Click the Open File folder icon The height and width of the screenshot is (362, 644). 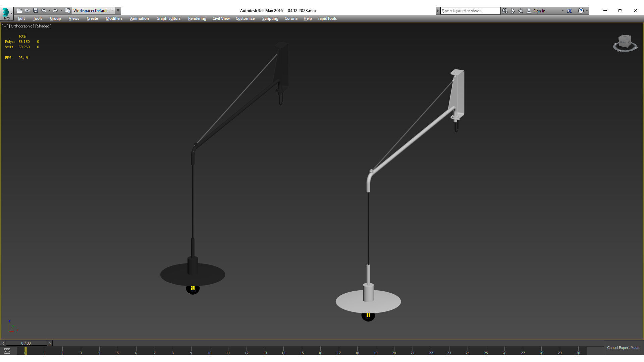click(x=27, y=11)
